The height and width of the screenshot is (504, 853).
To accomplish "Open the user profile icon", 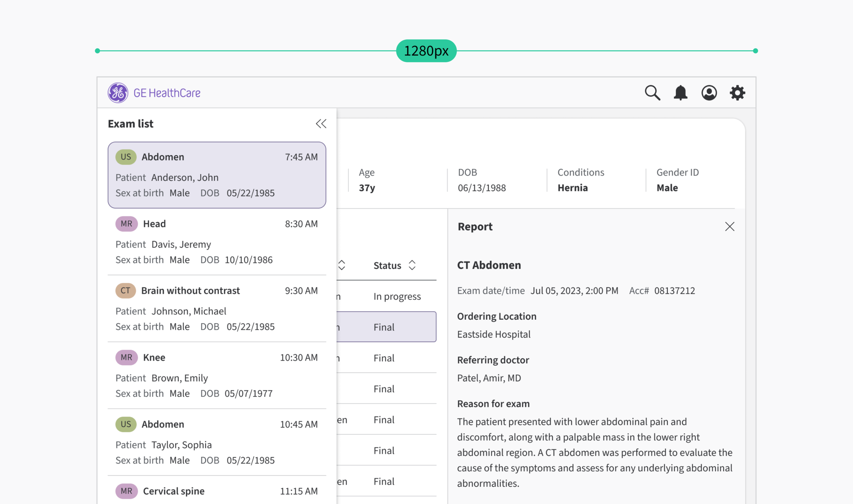I will 709,93.
